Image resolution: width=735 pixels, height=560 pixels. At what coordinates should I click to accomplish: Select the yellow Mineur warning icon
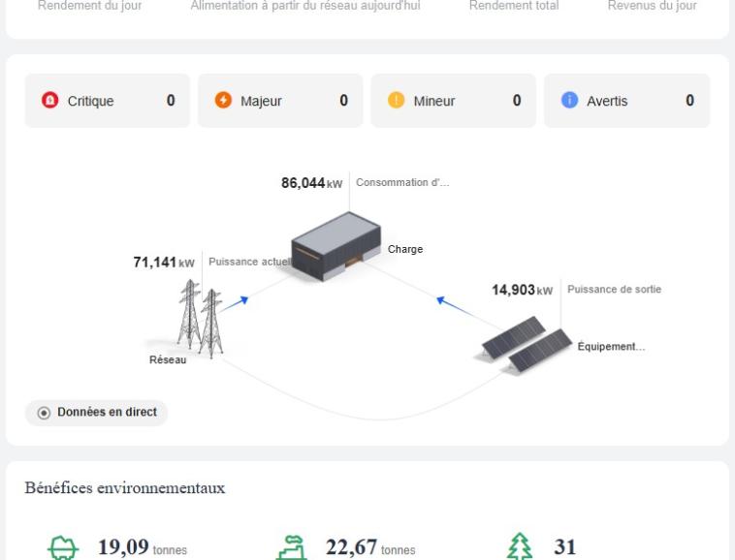396,101
